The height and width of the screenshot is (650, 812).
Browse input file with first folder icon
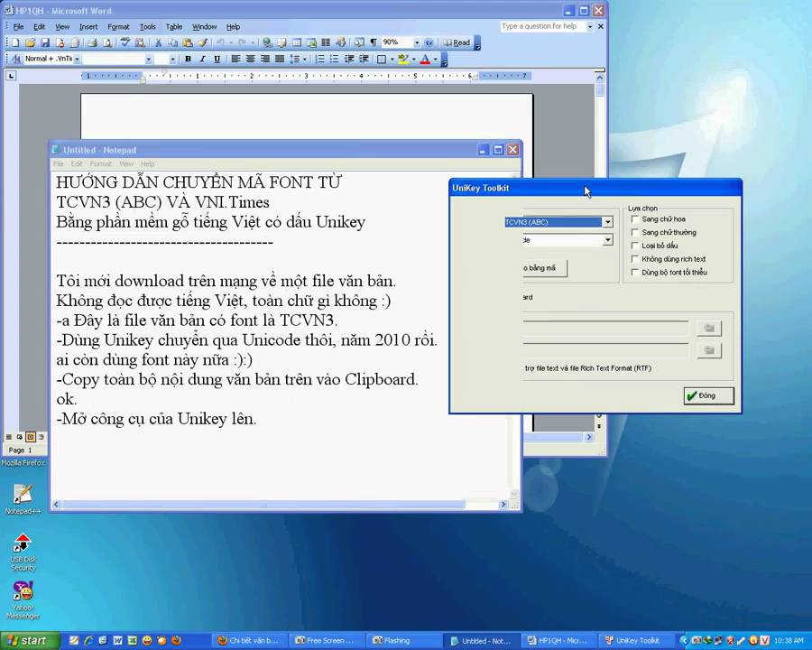point(709,328)
